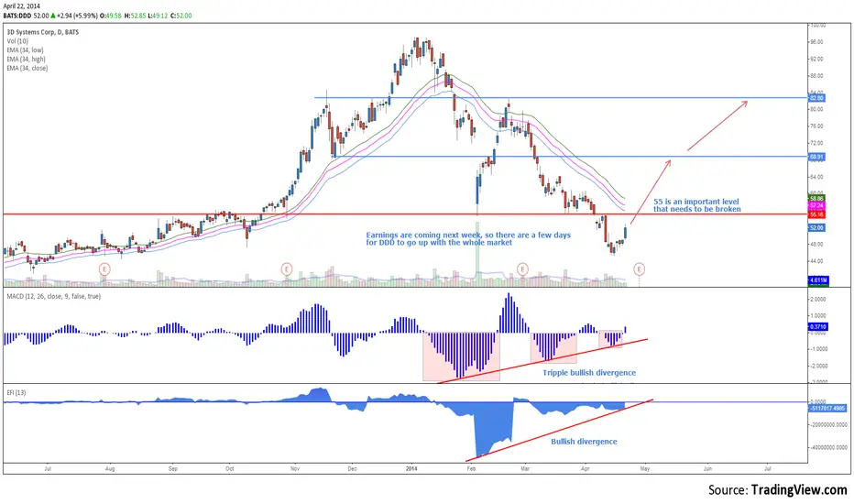Select the 68.91 blue price label
Viewport: 854px width, 504px height.
tap(817, 157)
